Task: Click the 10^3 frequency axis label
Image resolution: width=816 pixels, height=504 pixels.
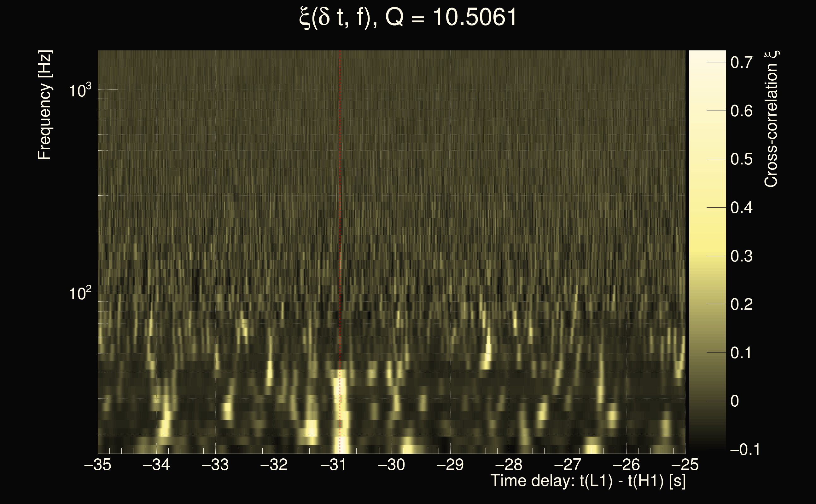Action: coord(80,90)
